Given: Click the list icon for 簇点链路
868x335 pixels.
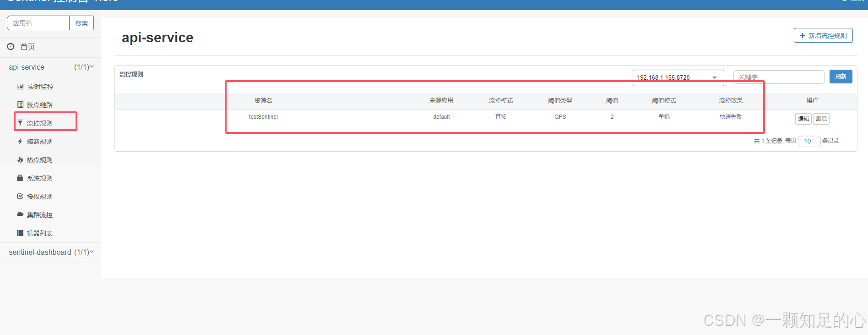Looking at the screenshot, I should click(20, 104).
